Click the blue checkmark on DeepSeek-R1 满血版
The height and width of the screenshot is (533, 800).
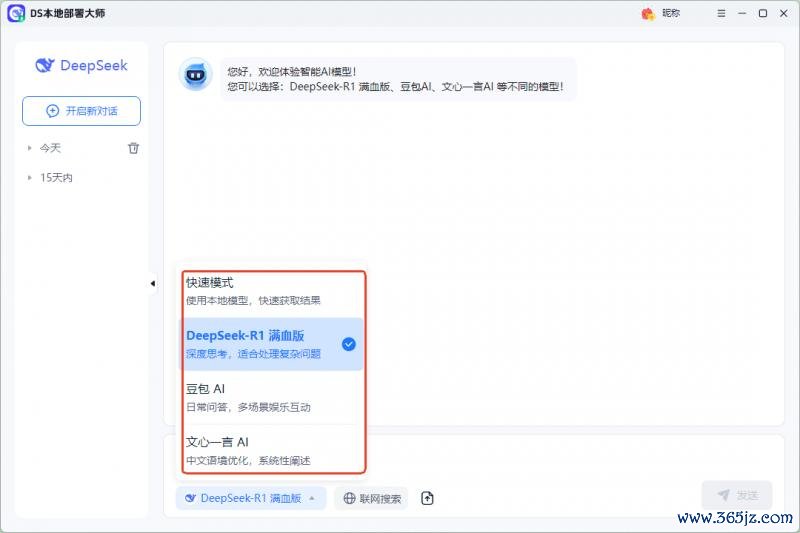(348, 344)
